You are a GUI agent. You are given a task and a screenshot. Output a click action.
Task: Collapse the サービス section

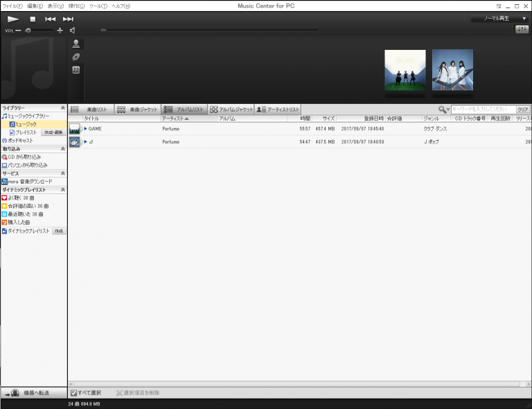63,173
